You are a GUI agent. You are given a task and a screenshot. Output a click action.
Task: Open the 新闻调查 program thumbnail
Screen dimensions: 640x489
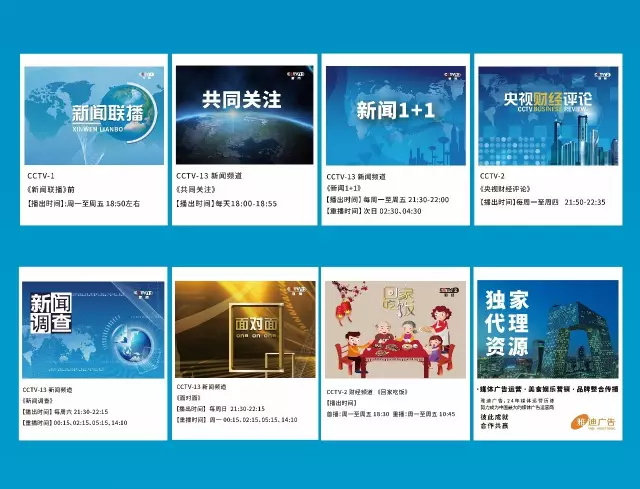point(93,329)
